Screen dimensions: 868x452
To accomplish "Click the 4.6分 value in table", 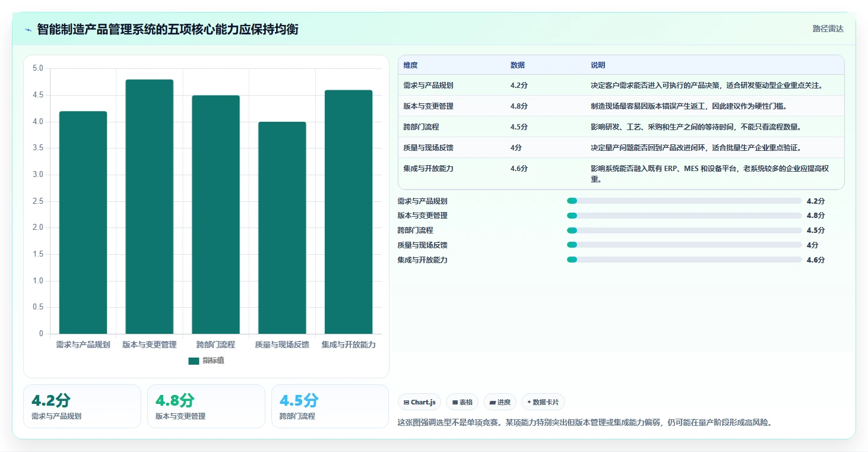I will [519, 169].
